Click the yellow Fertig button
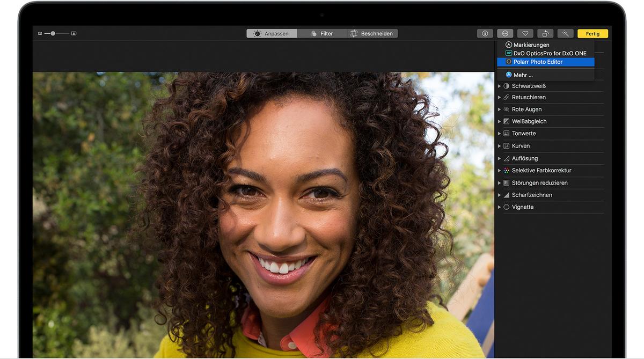 592,33
